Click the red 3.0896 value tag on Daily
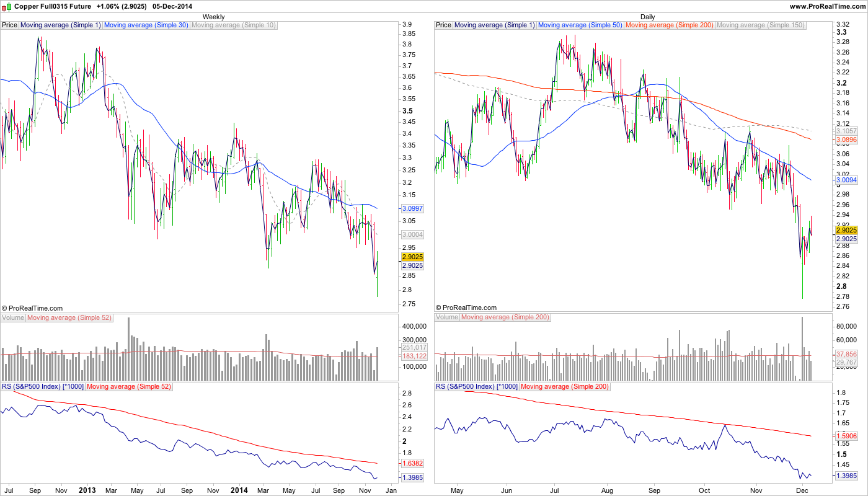868x496 pixels. [846, 141]
